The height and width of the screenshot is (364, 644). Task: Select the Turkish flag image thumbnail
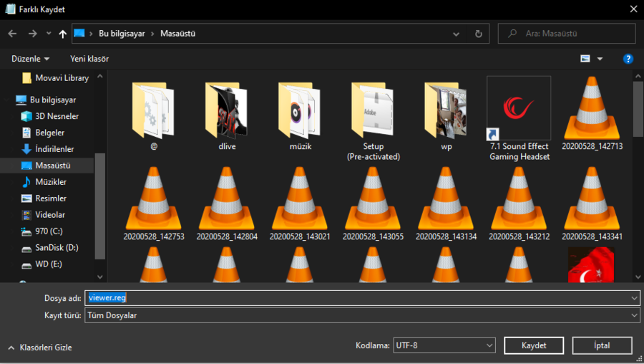tap(591, 265)
